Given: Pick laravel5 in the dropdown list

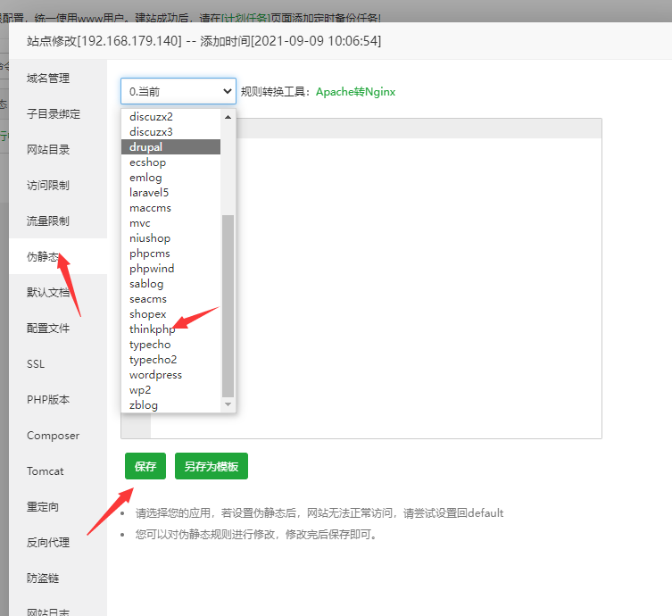Looking at the screenshot, I should [171, 193].
